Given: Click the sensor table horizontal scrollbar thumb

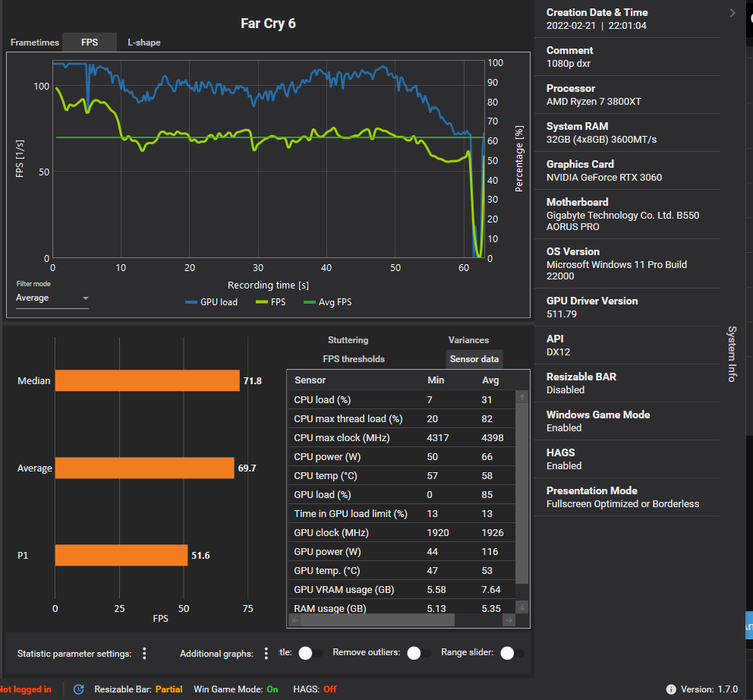Looking at the screenshot, I should 378,620.
